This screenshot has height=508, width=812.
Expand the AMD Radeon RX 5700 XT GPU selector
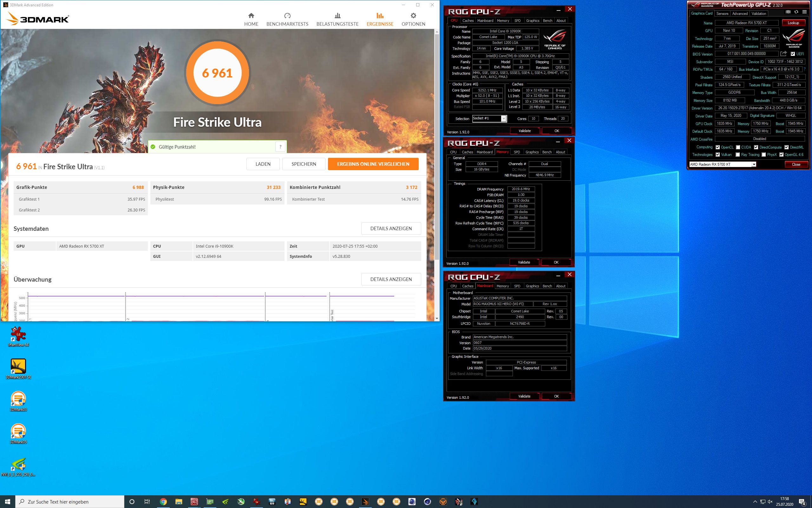pyautogui.click(x=754, y=164)
